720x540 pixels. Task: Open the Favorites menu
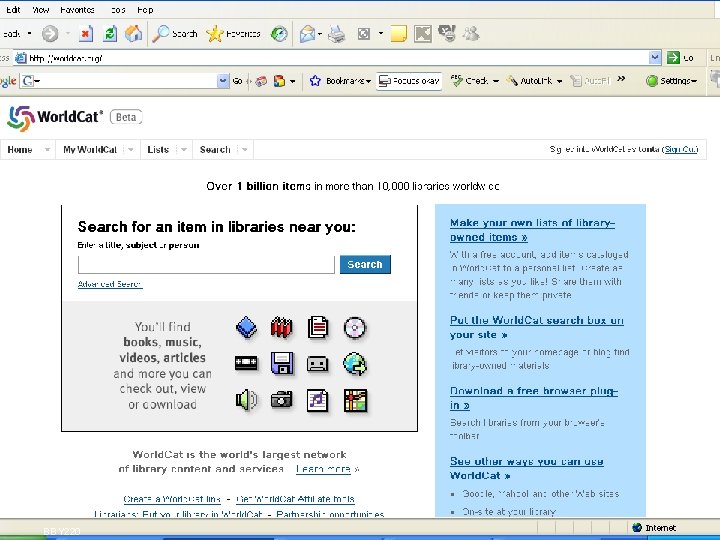(x=77, y=10)
